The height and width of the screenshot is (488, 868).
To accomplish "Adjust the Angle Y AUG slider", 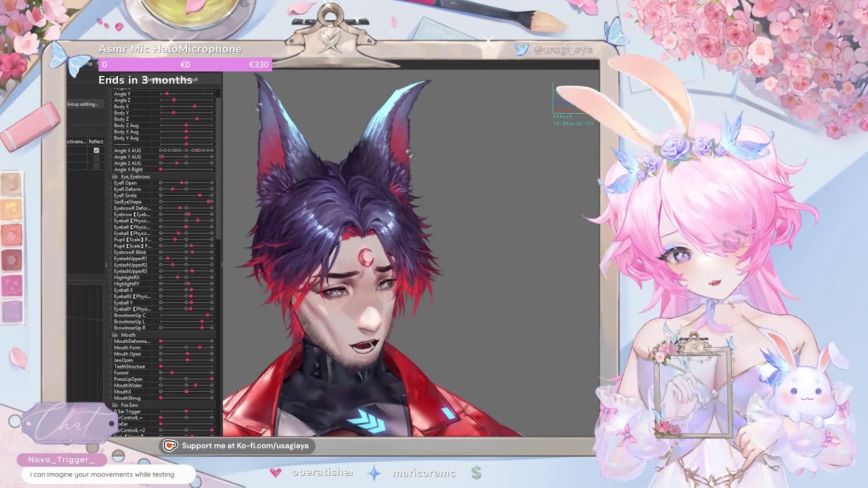I will pyautogui.click(x=186, y=157).
